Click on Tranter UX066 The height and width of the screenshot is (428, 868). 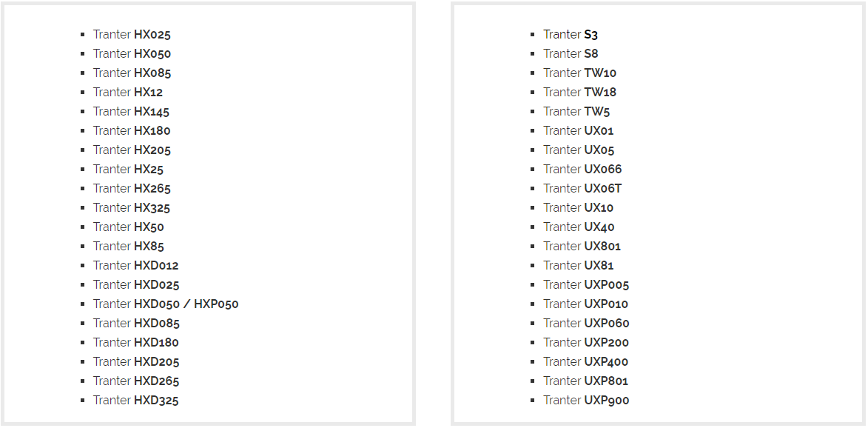pyautogui.click(x=583, y=169)
